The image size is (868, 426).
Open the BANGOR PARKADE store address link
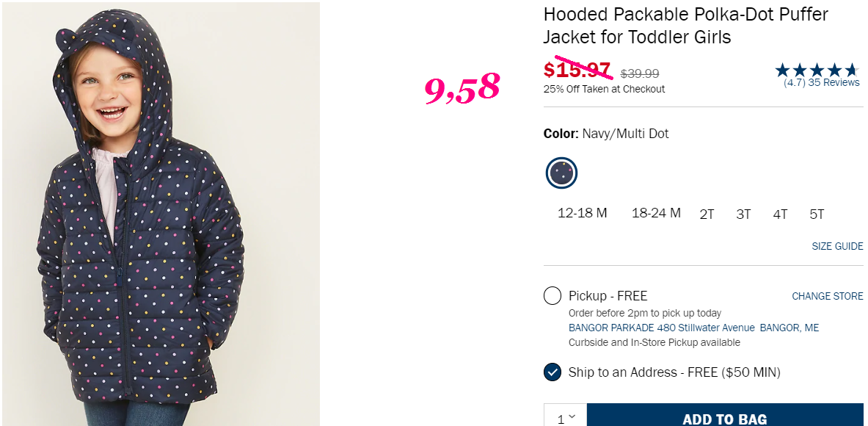point(693,328)
